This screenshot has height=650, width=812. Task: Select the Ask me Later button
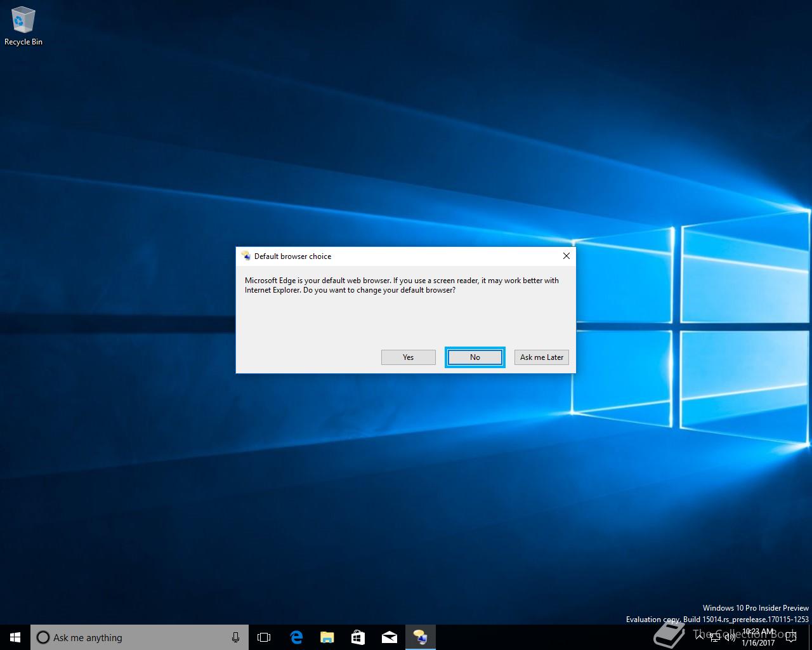click(x=542, y=357)
